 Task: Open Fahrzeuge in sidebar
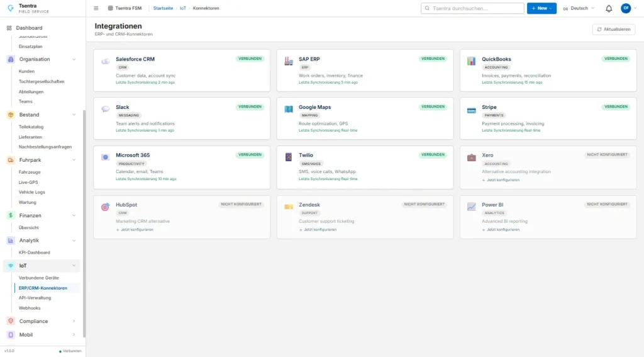tap(30, 173)
